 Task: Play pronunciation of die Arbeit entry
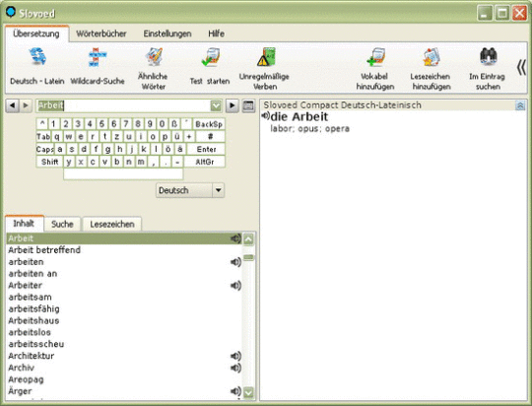[x=265, y=116]
